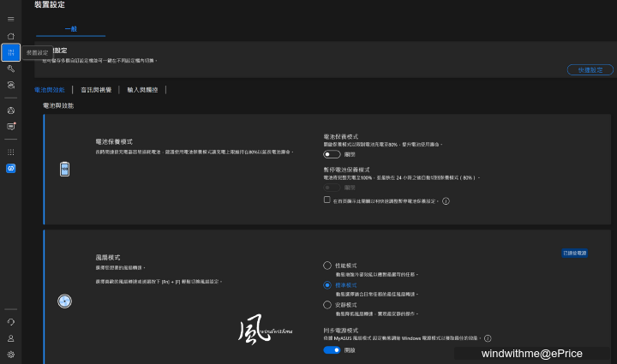Viewport: 617px width, 364px height.
Task: Select the 安靜模式 radio button
Action: [327, 305]
